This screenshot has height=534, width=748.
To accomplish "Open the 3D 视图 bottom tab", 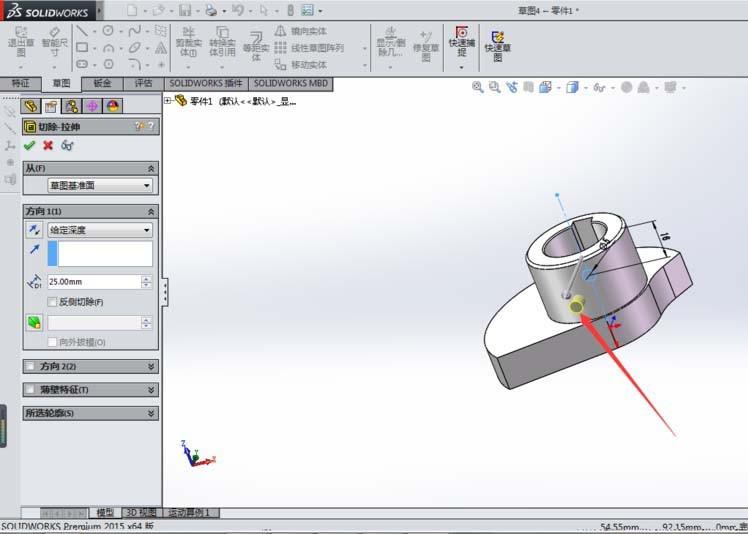I will [141, 513].
